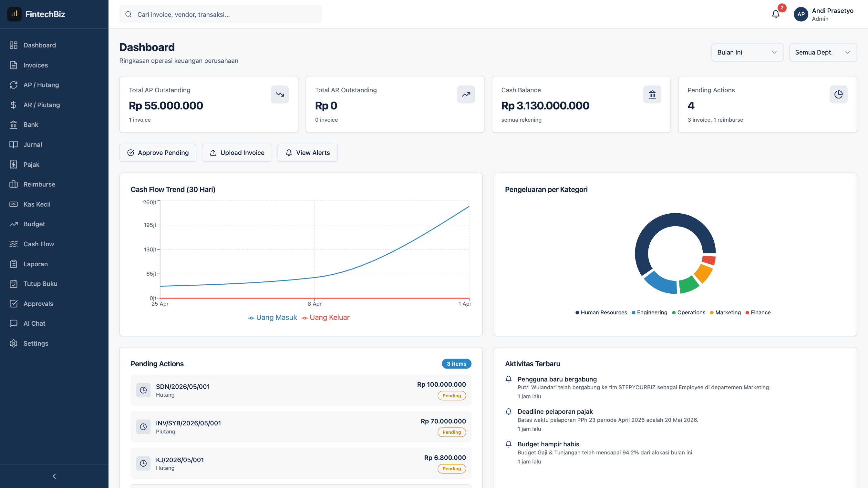Image resolution: width=868 pixels, height=488 pixels.
Task: Click the Jurnal book icon in sidebar
Action: (x=14, y=145)
